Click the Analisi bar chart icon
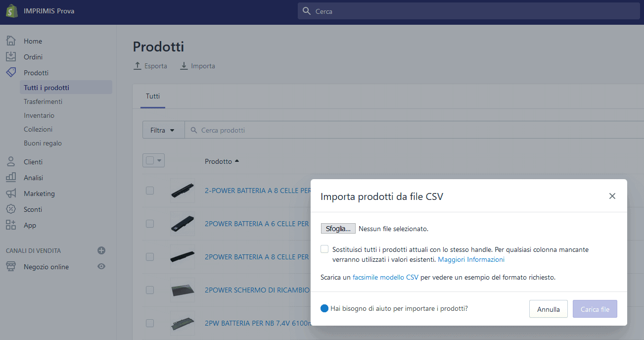Image resolution: width=644 pixels, height=340 pixels. [x=11, y=178]
